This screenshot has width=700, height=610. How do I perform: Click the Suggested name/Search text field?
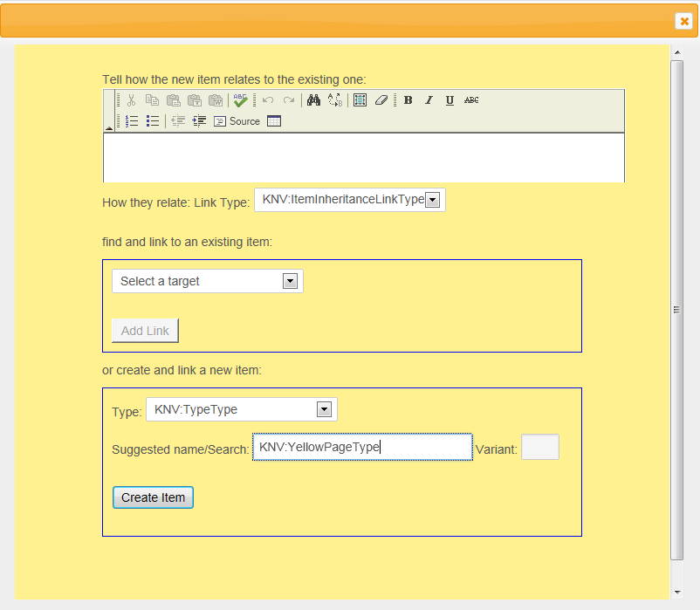tap(362, 447)
